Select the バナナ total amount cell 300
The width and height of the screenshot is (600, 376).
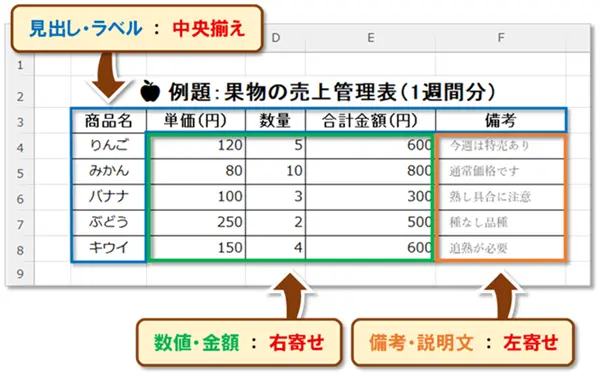tap(370, 197)
